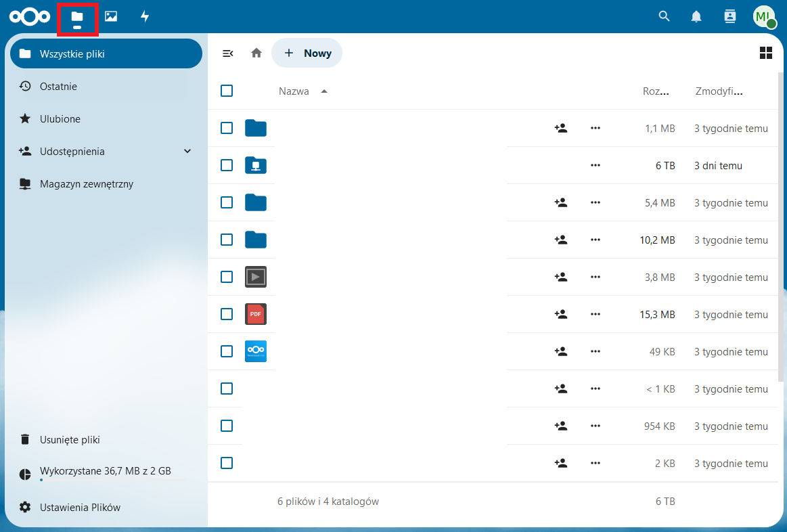Screen dimensions: 787x532
Task: Sort by Zmodyfikowano column header
Action: pyautogui.click(x=719, y=91)
